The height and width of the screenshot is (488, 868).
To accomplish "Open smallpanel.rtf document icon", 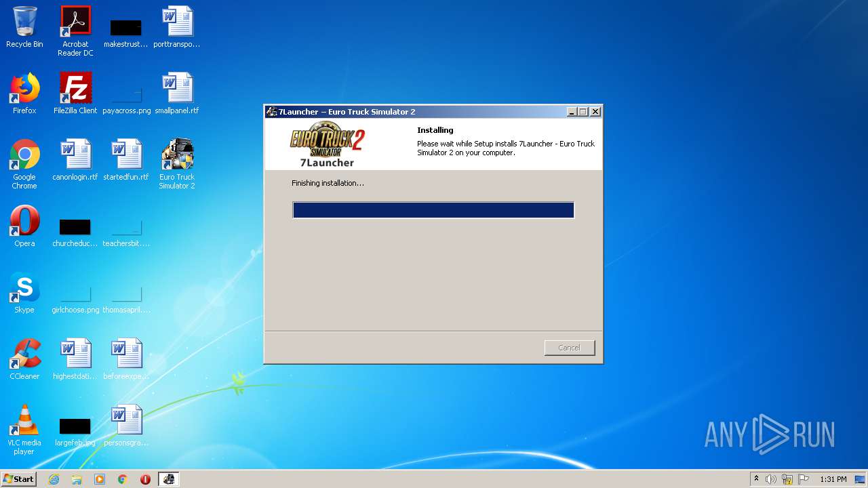I will click(x=177, y=94).
